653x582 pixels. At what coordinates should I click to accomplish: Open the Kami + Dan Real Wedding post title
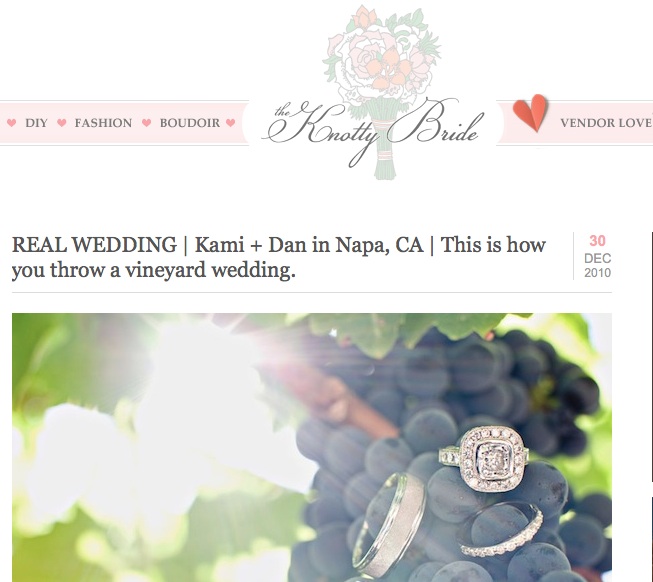pyautogui.click(x=279, y=257)
